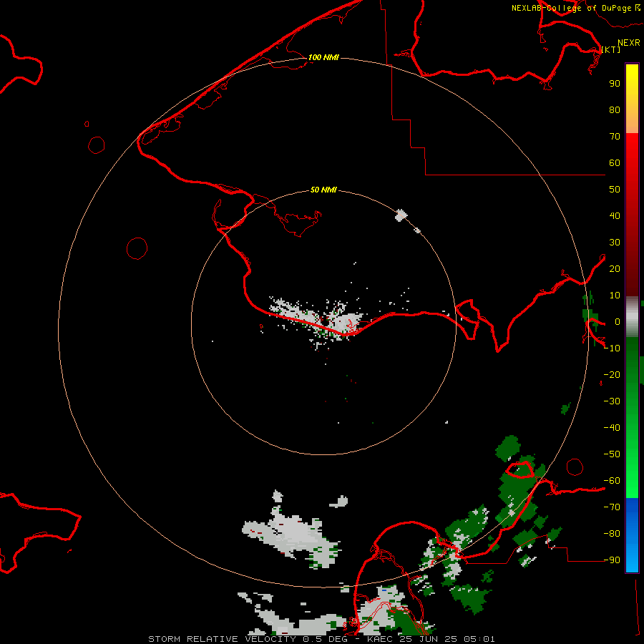Image resolution: width=644 pixels, height=644 pixels.
Task: Click the "80" value on the velocity scale
Action: point(615,110)
